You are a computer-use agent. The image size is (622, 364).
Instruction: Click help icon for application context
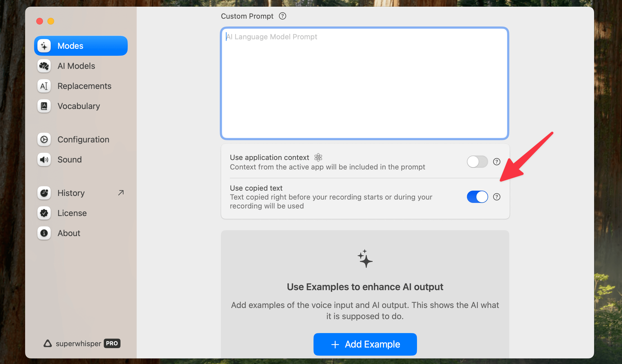click(496, 162)
